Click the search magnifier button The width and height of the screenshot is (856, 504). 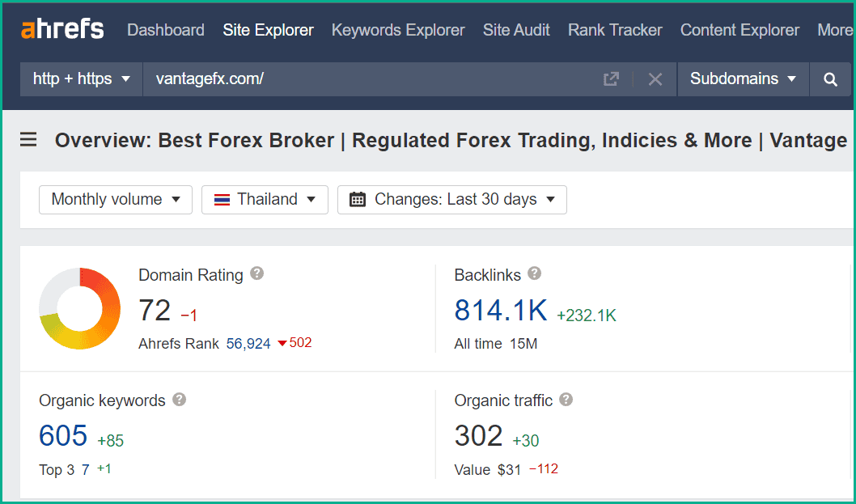(830, 79)
